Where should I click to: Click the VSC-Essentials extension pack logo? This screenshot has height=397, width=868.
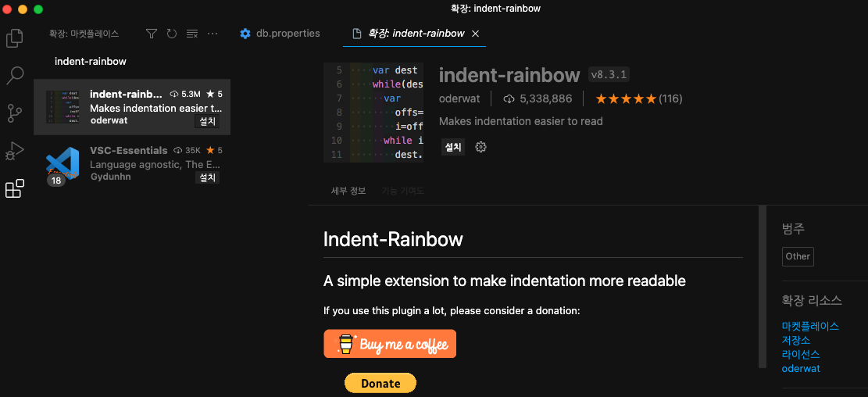(x=63, y=164)
